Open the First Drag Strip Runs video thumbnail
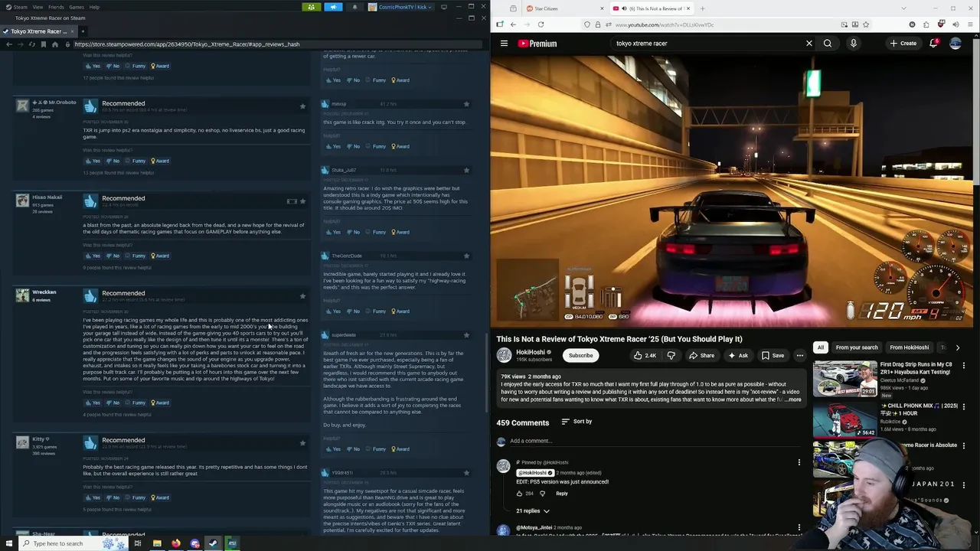Screen dimensions: 980x551 844,380
